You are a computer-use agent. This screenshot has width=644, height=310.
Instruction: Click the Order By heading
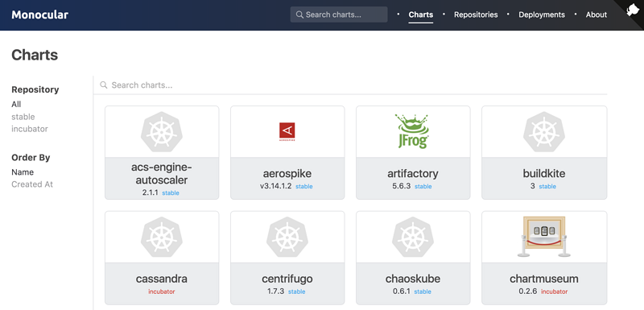point(31,157)
